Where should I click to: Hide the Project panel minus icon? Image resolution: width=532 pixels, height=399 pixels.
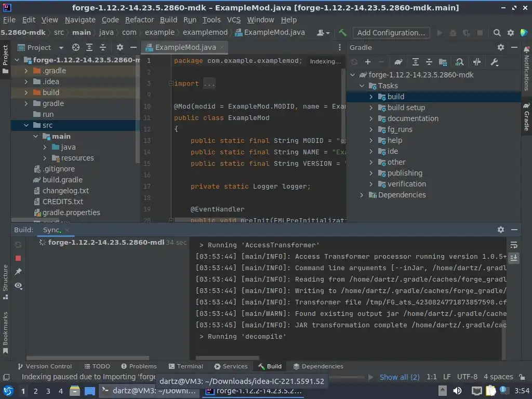(x=134, y=47)
